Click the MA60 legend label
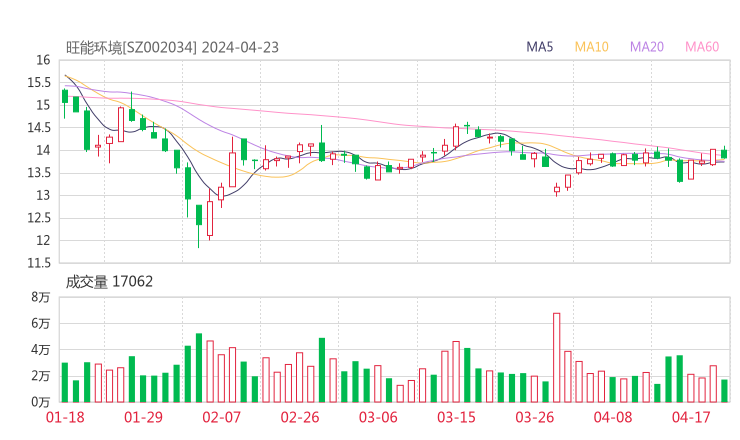Screen dimensions: 740x440 702,47
